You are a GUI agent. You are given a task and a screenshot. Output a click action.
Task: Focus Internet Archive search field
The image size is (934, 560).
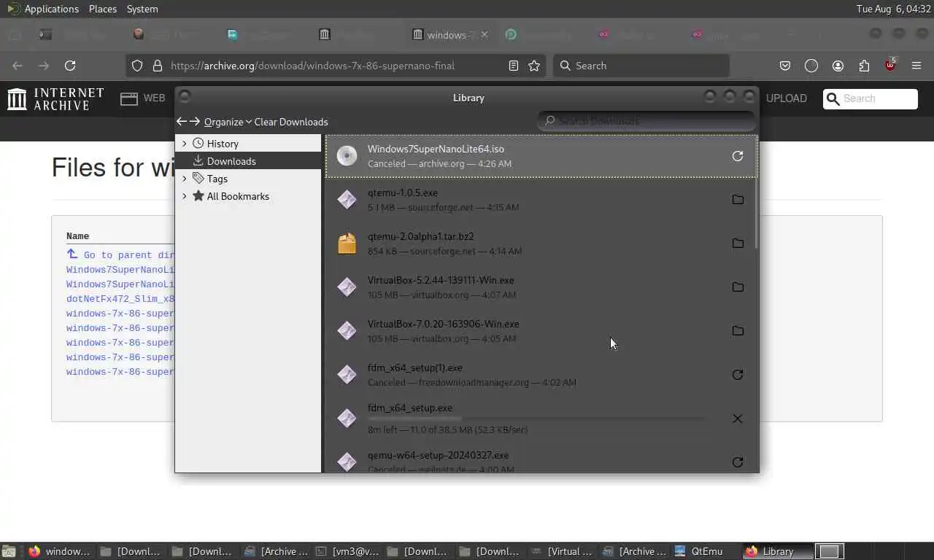[x=871, y=99]
